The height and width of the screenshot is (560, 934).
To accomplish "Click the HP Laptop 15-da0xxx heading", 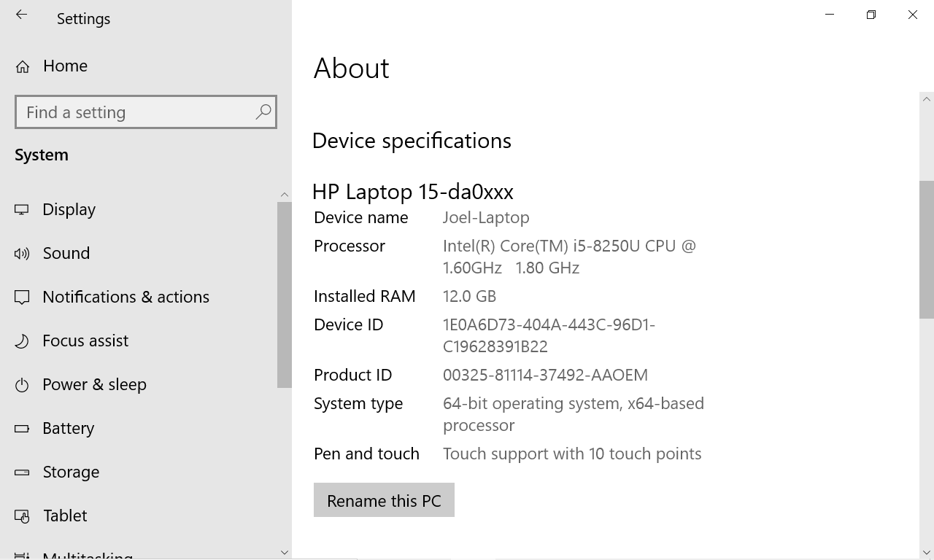I will pyautogui.click(x=413, y=191).
